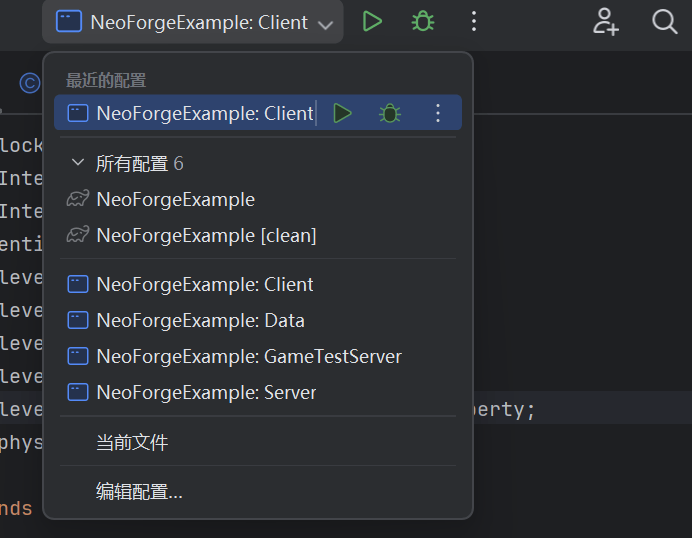
Task: Debug the recent NeoForgeExample: Client entry in popup
Action: (389, 113)
